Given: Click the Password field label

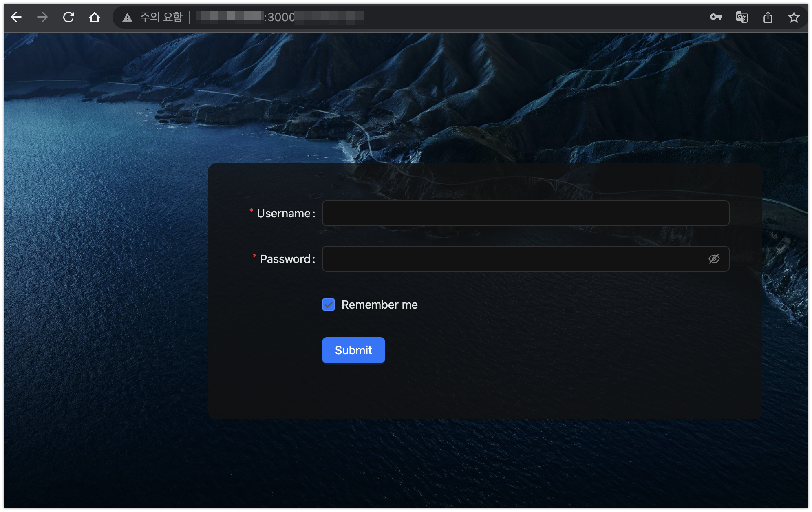Looking at the screenshot, I should coord(285,259).
